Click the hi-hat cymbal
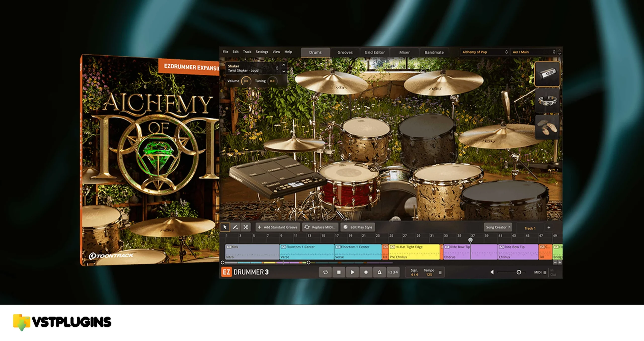This screenshot has width=644, height=341. pos(294,144)
